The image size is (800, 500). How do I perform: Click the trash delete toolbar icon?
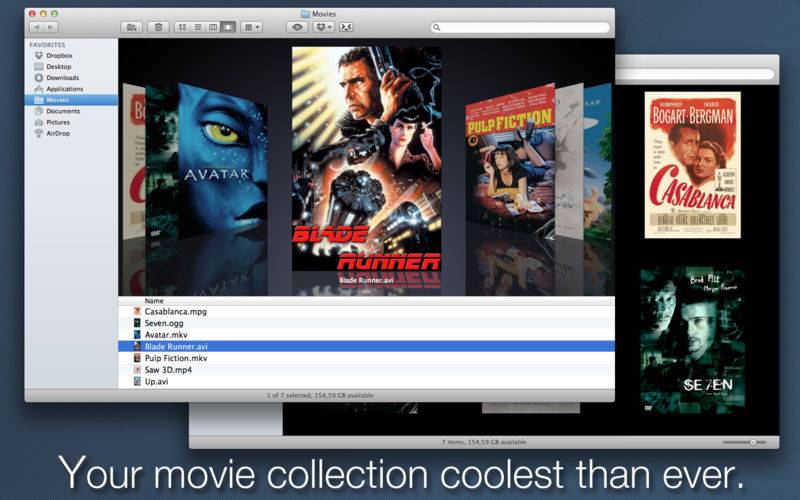point(158,27)
